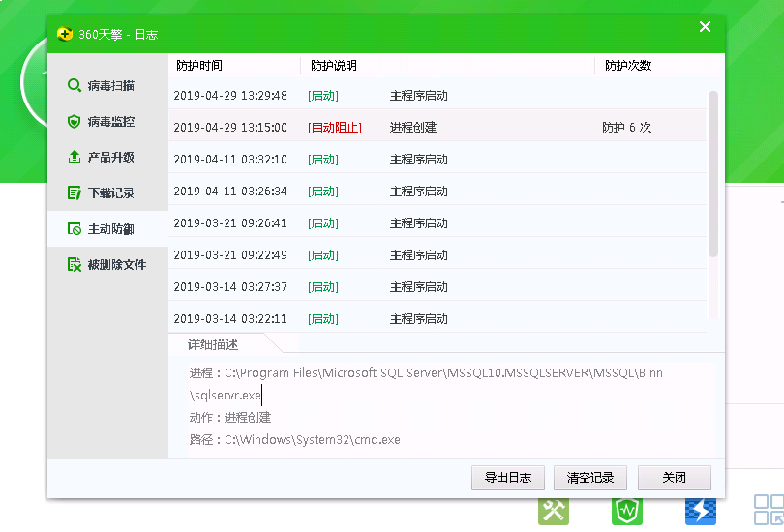Click the 被删除文件 icon in sidebar
784x532 pixels.
pyautogui.click(x=74, y=264)
